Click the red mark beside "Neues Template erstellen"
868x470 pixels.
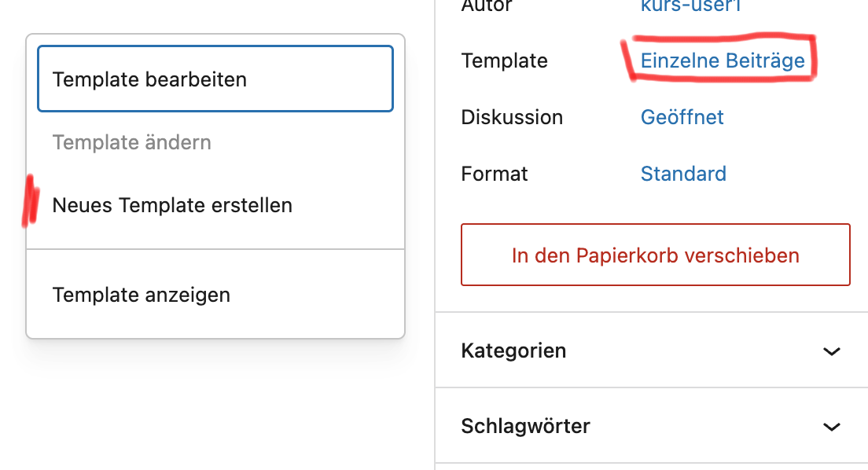pyautogui.click(x=31, y=201)
